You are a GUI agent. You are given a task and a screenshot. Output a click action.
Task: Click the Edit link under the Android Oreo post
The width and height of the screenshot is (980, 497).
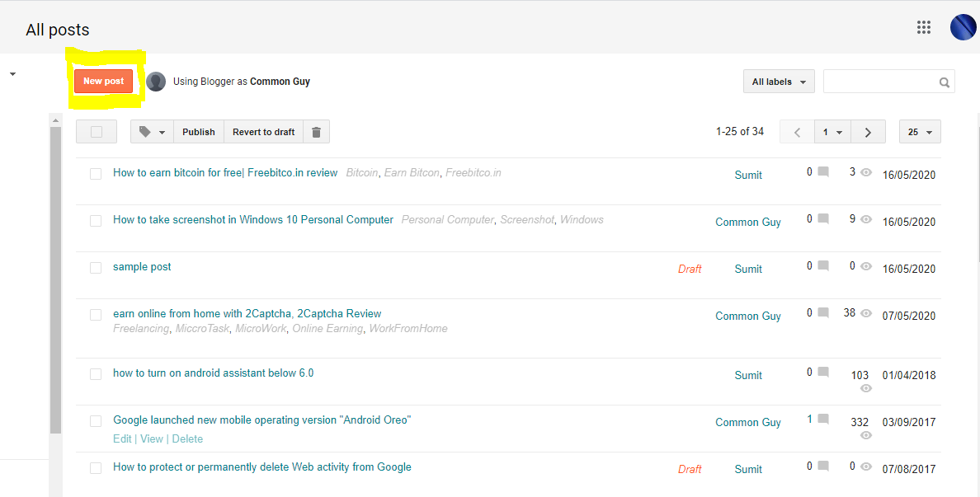(122, 438)
